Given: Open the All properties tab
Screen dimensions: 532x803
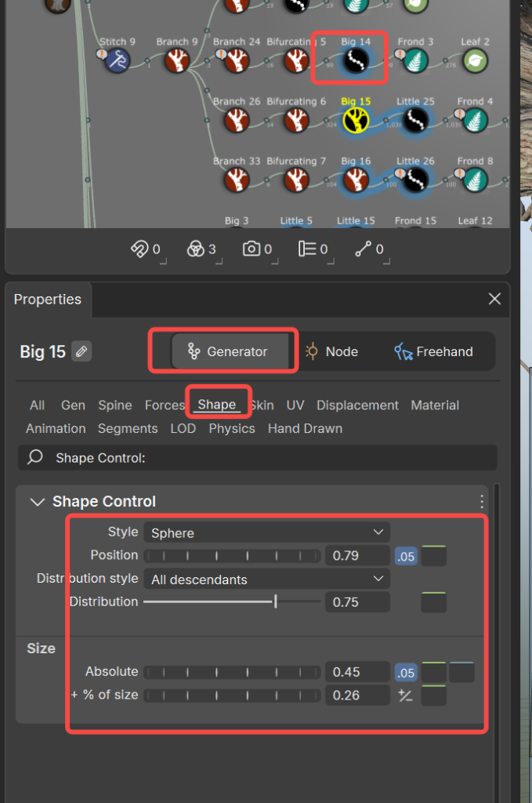Looking at the screenshot, I should pyautogui.click(x=37, y=405).
